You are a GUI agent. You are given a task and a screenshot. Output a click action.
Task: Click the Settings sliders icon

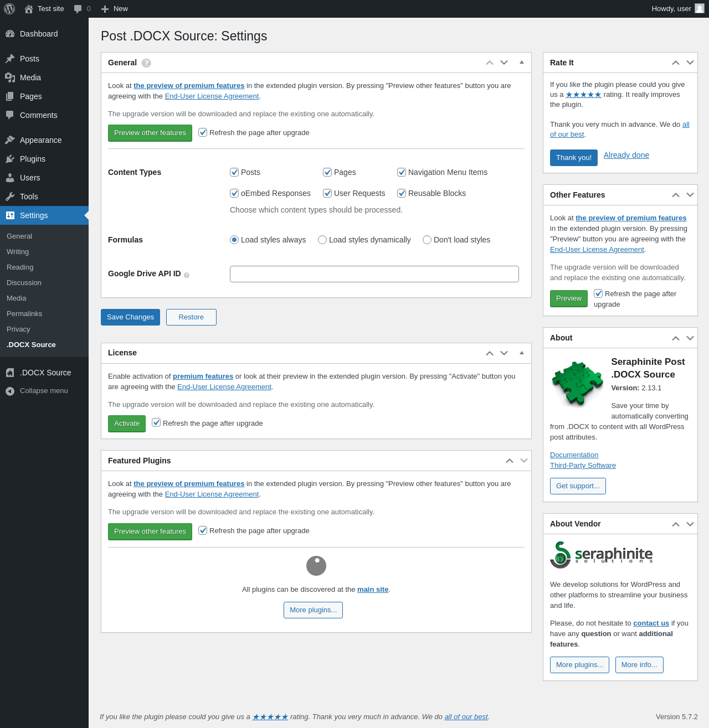(x=10, y=215)
